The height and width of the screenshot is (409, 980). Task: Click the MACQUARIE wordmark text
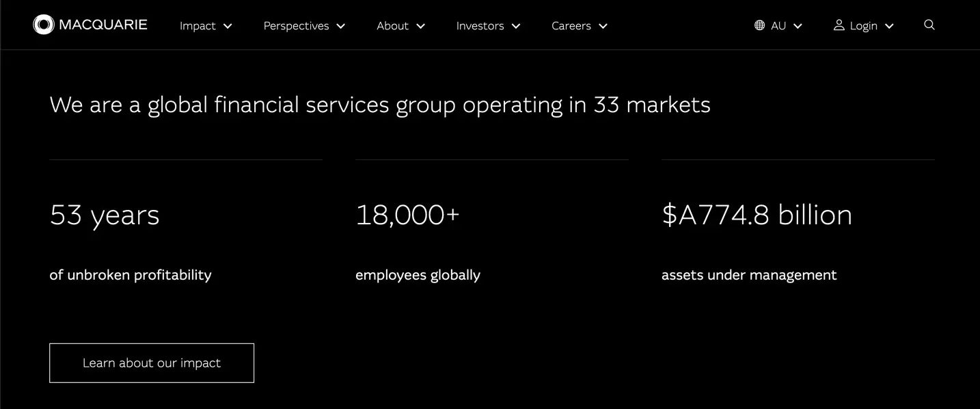[x=103, y=25]
